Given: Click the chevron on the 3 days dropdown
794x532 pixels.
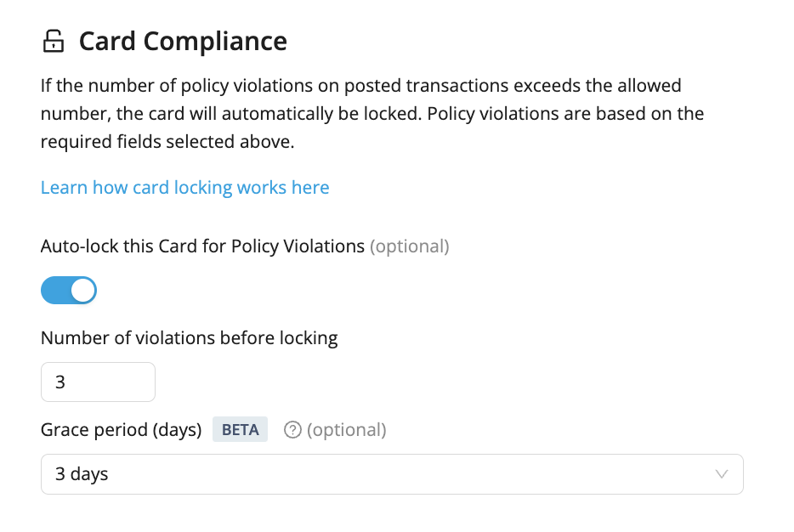Looking at the screenshot, I should coord(722,474).
